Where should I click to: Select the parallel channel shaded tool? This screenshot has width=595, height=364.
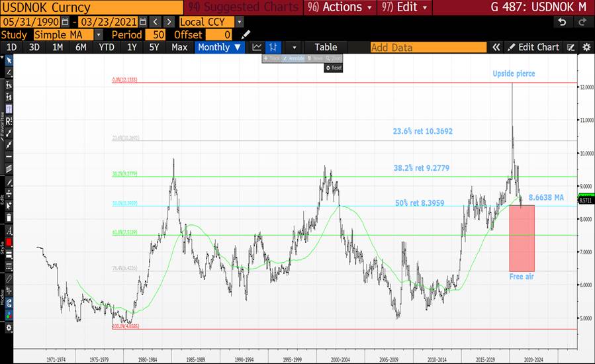tap(9, 169)
